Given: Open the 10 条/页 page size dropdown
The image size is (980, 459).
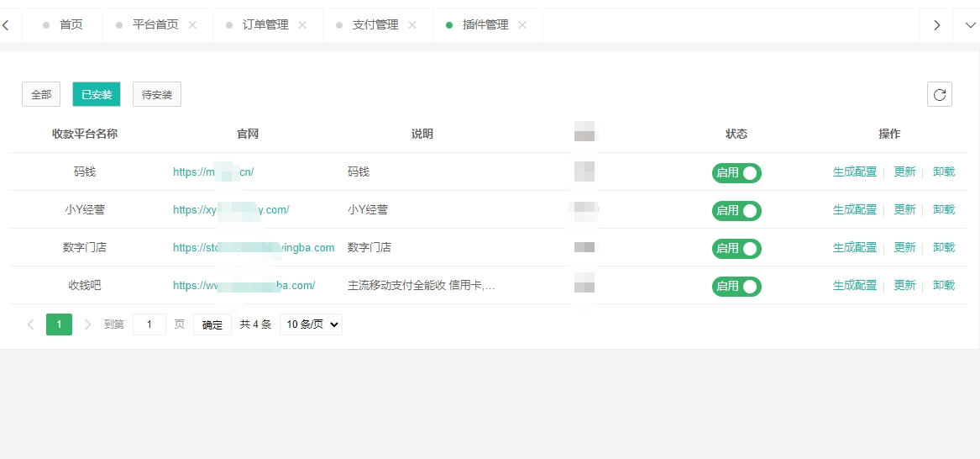Looking at the screenshot, I should (x=311, y=324).
